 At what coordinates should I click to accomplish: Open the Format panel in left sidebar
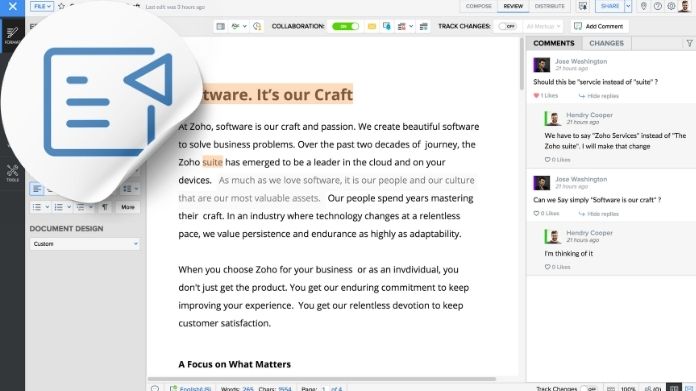coord(12,35)
